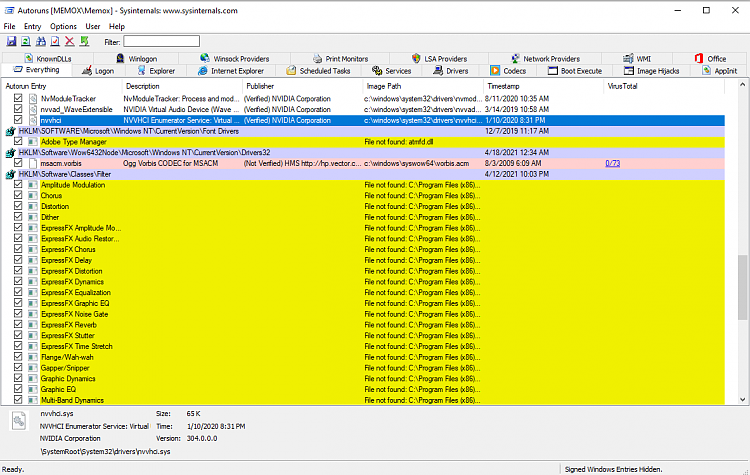This screenshot has width=750, height=475.
Task: Toggle the msacm.vorbis checkbox
Action: 18,163
